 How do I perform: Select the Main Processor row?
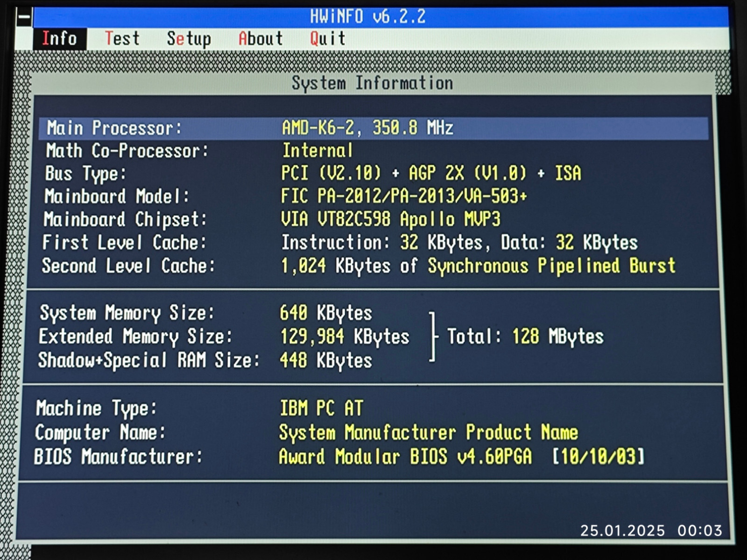(373, 128)
